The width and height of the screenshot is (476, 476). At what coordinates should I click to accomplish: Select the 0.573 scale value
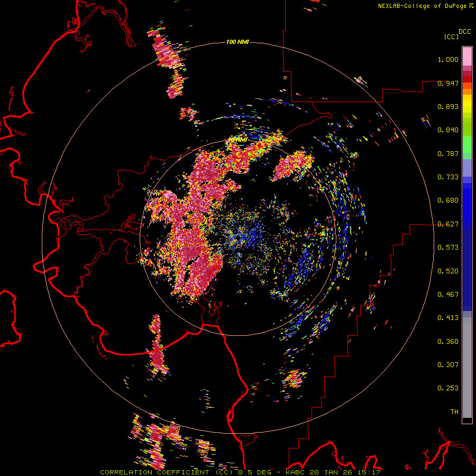[x=448, y=248]
